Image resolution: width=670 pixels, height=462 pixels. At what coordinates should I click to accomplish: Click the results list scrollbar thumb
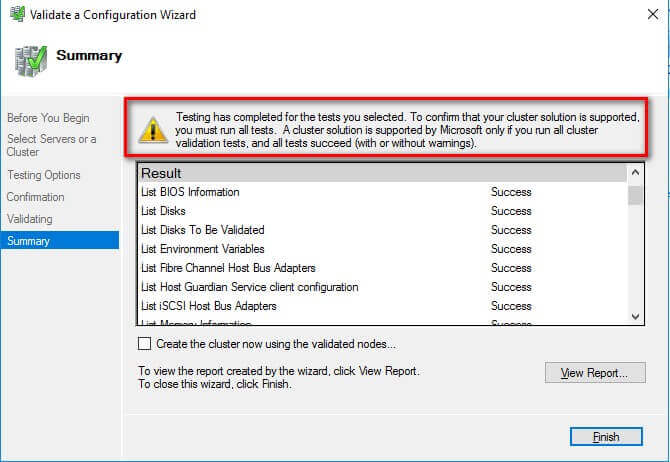pos(635,195)
